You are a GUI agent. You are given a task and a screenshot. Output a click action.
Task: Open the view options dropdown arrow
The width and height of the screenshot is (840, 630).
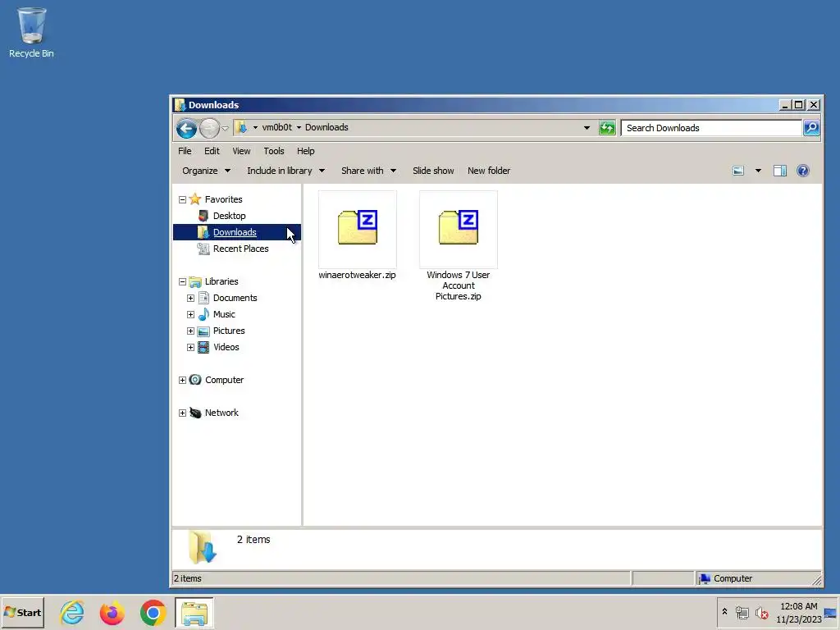pyautogui.click(x=758, y=171)
